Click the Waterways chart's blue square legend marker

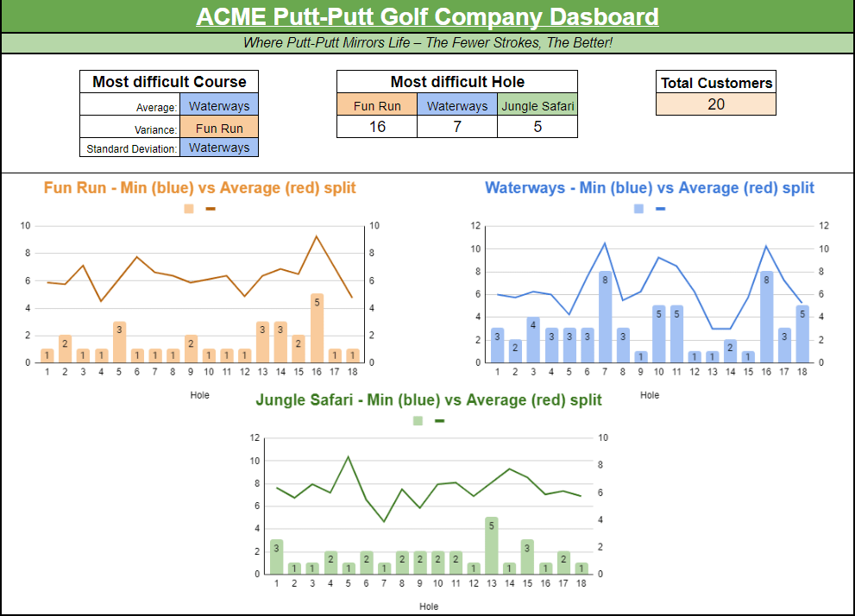[x=638, y=209]
